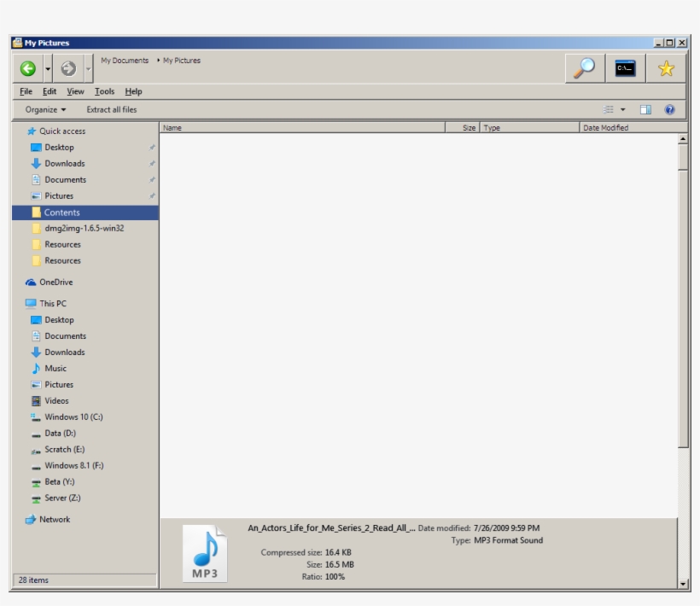Image resolution: width=700 pixels, height=606 pixels.
Task: Open the magnifying glass search button
Action: click(585, 68)
